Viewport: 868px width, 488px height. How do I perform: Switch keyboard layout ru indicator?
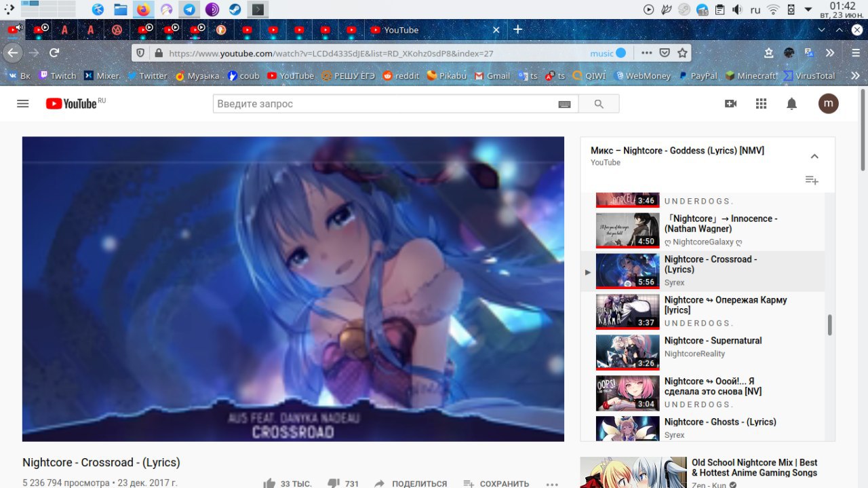pyautogui.click(x=755, y=10)
